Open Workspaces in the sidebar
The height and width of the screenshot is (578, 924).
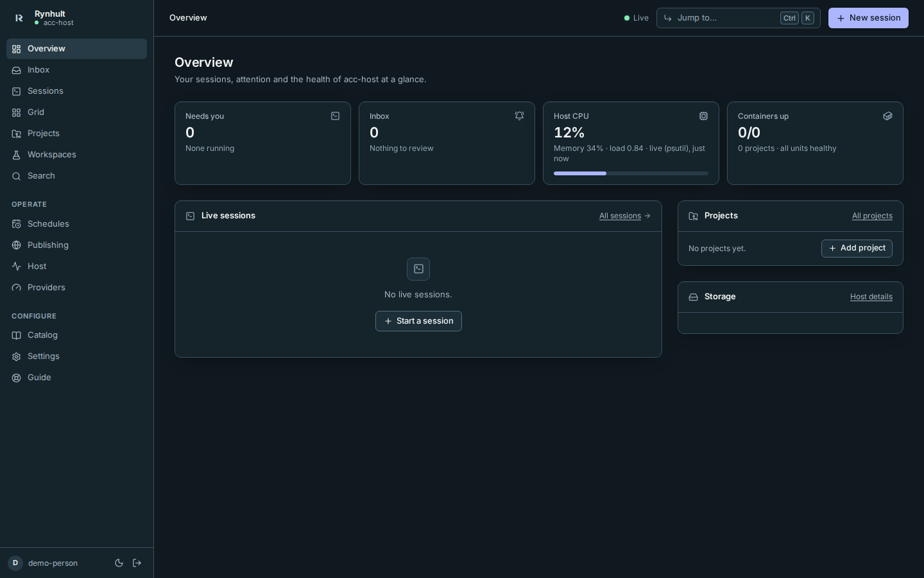[76, 155]
